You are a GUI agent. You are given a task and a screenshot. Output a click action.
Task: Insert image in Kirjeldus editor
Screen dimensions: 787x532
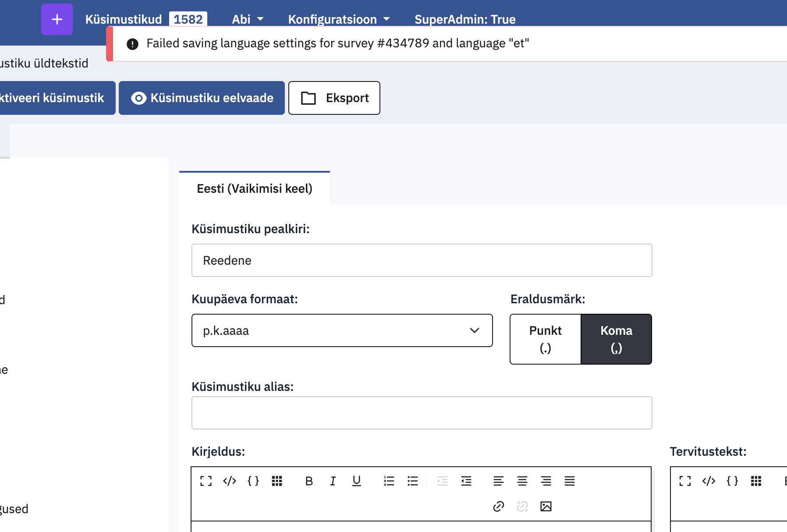[546, 507]
